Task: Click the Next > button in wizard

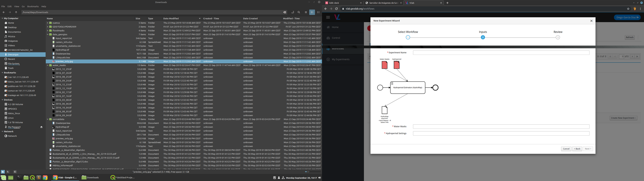Action: point(588,149)
